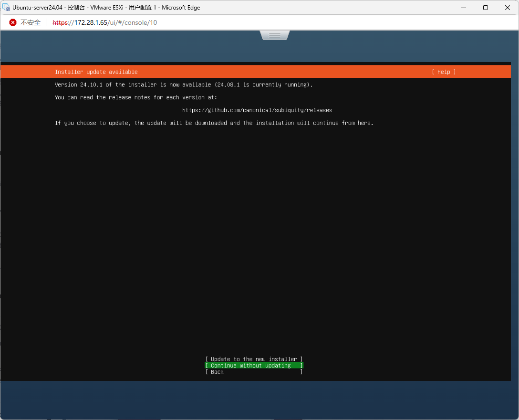The height and width of the screenshot is (420, 519).
Task: Click the 'If you choose to update' text
Action: coord(214,123)
